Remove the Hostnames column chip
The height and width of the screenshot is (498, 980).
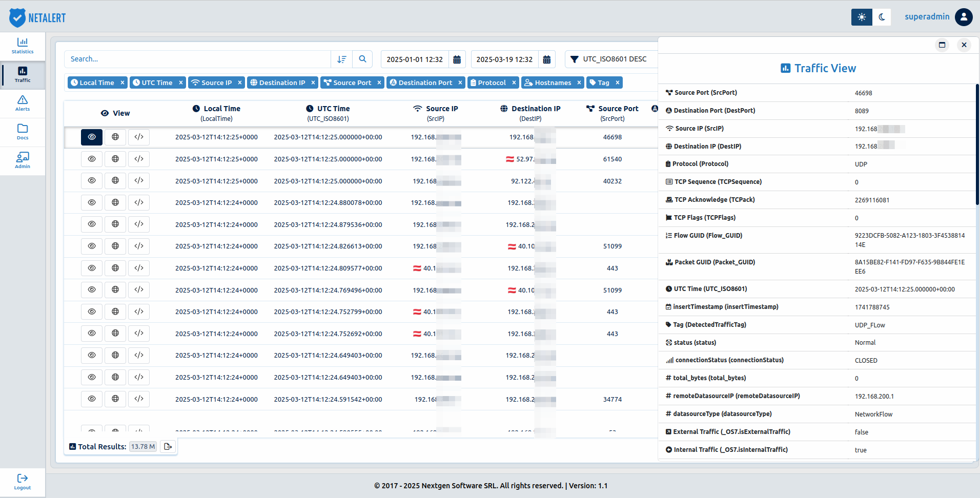coord(579,82)
